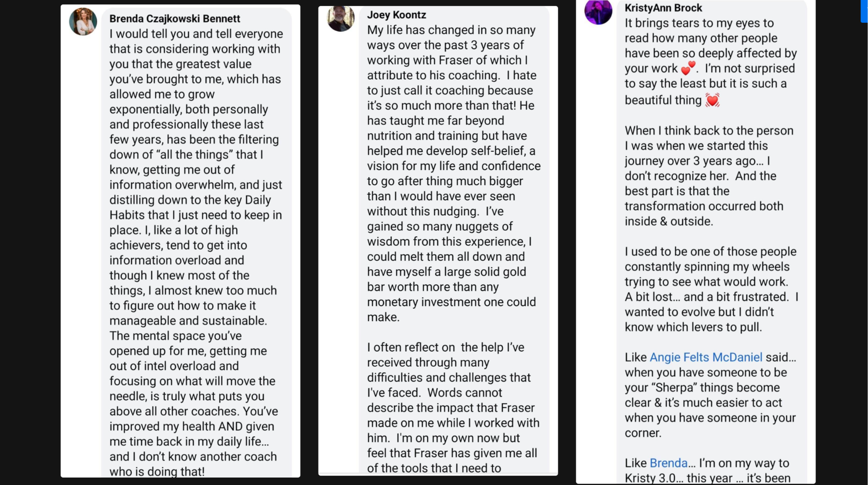This screenshot has width=868, height=485.
Task: Click the blue button at top-right edge
Action: click(x=864, y=10)
